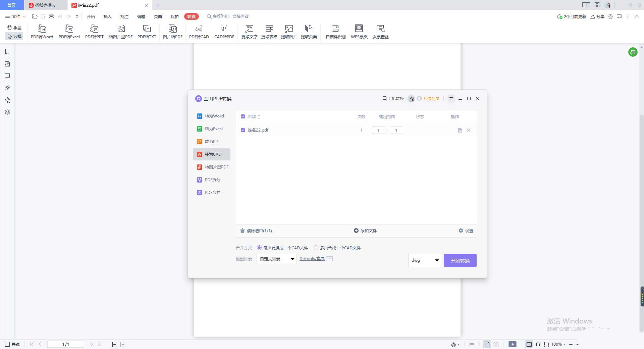Click the 开始转换 button
The image size is (644, 349).
[x=460, y=260]
